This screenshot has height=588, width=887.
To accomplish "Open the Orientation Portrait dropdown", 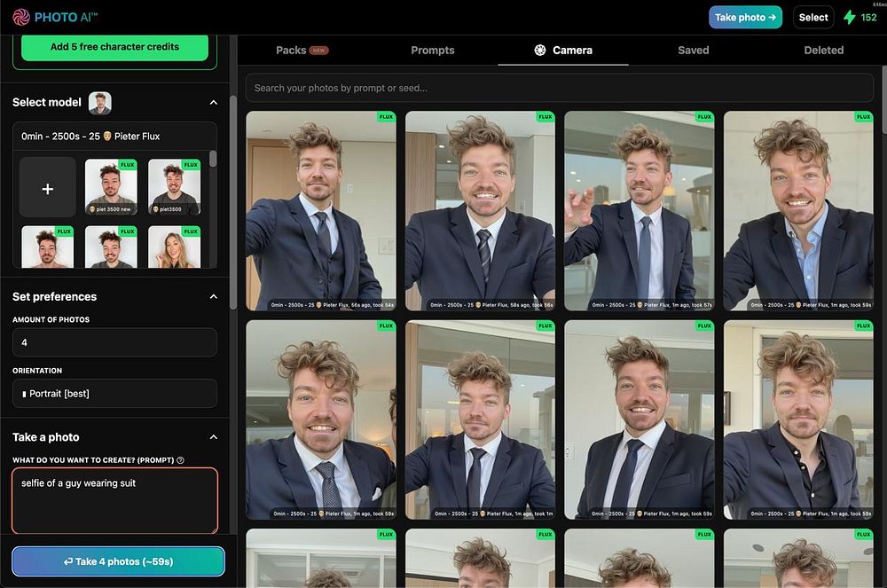I will click(x=114, y=394).
